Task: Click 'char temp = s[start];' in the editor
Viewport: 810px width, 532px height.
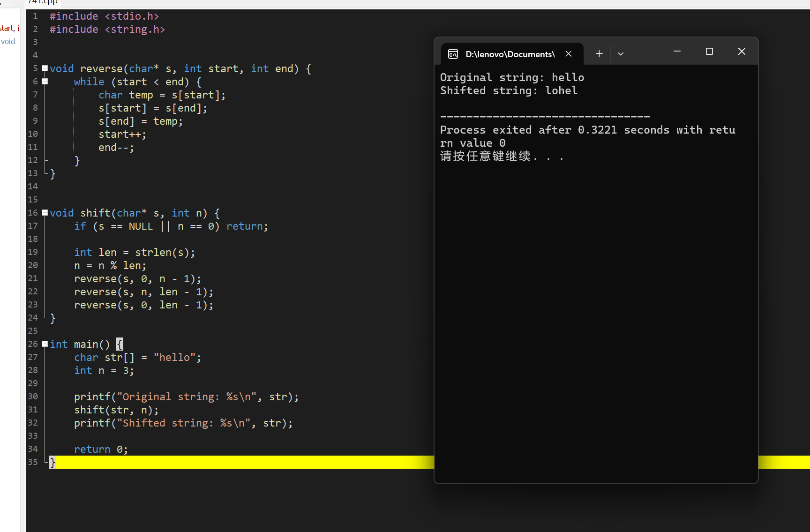Action: click(162, 95)
